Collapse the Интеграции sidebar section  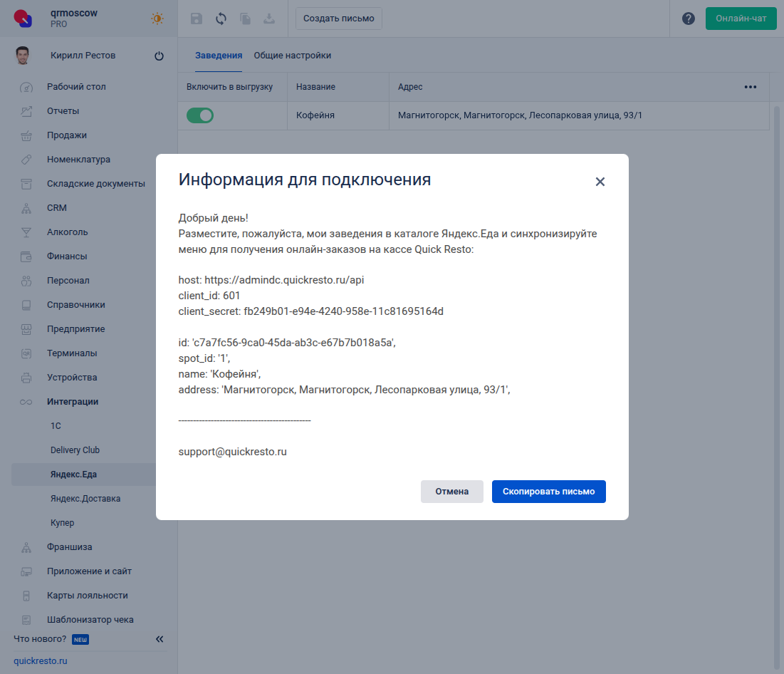pyautogui.click(x=73, y=402)
